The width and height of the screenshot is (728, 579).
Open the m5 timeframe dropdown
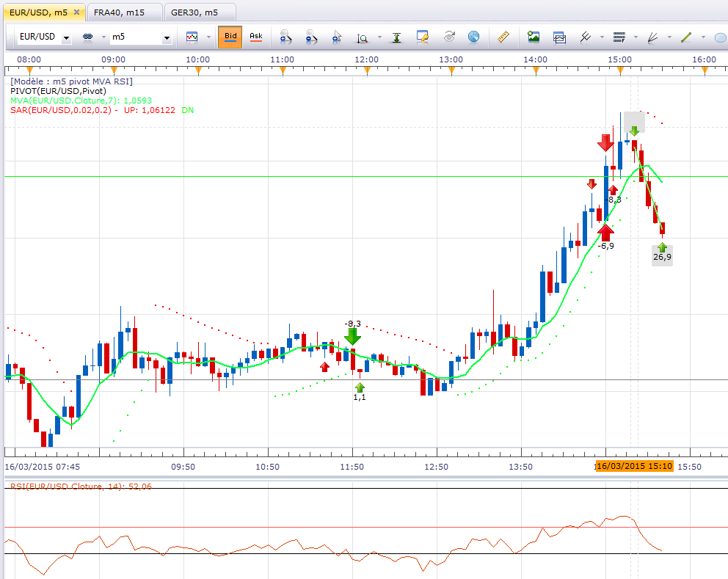pyautogui.click(x=167, y=38)
